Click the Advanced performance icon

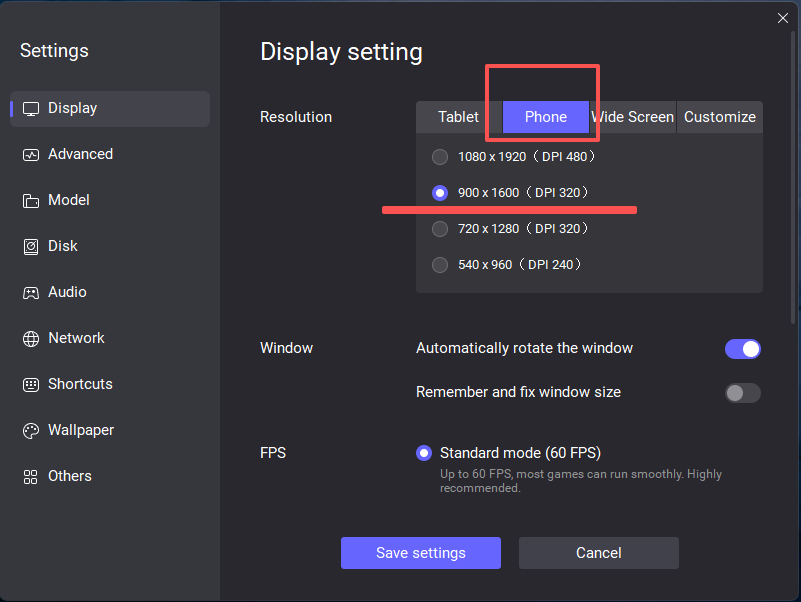tap(31, 155)
